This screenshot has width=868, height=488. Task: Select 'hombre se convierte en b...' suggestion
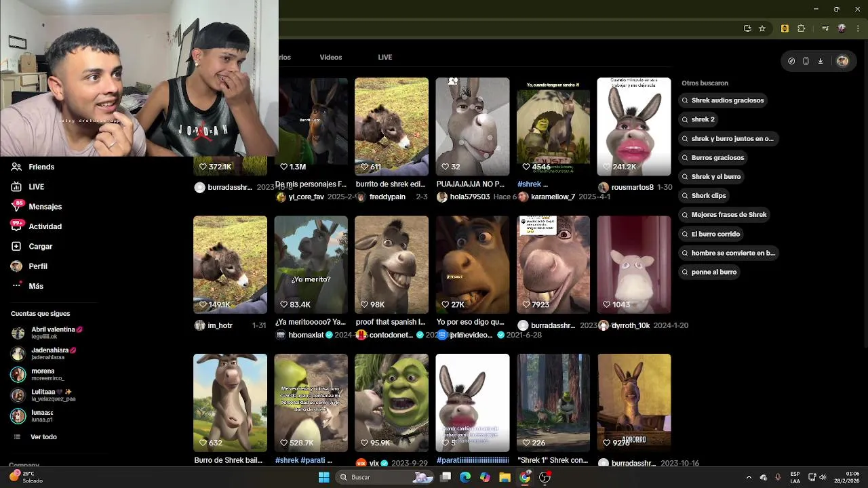[x=729, y=253]
